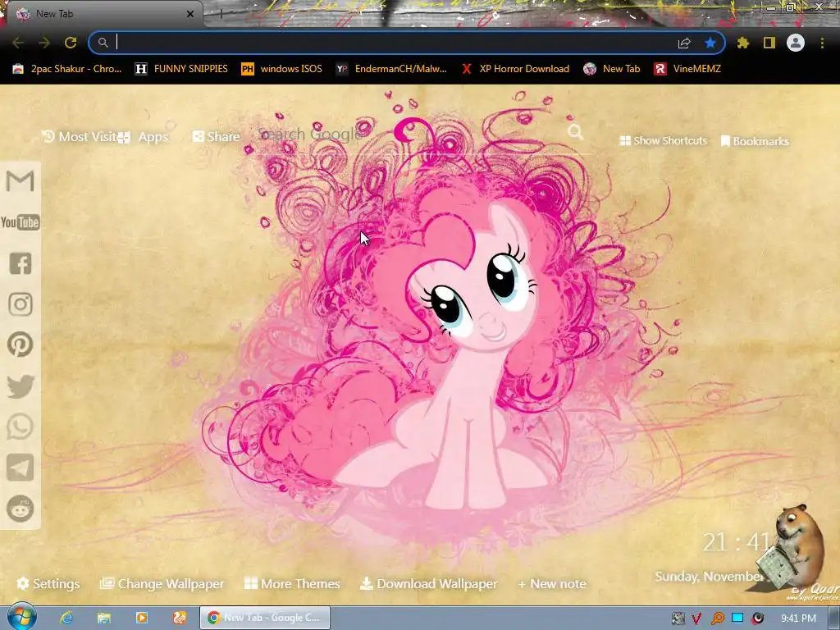Click the red V tray icon
This screenshot has width=840, height=630.
(696, 619)
